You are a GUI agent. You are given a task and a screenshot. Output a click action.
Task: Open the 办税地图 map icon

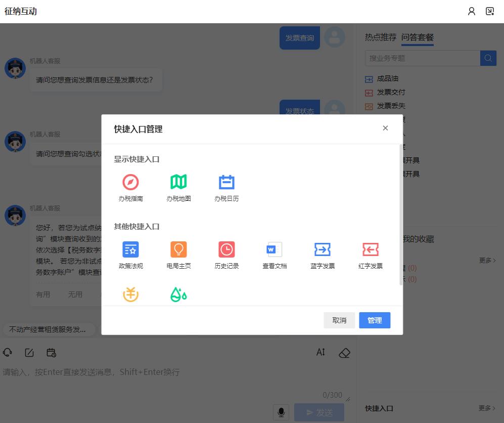click(178, 182)
